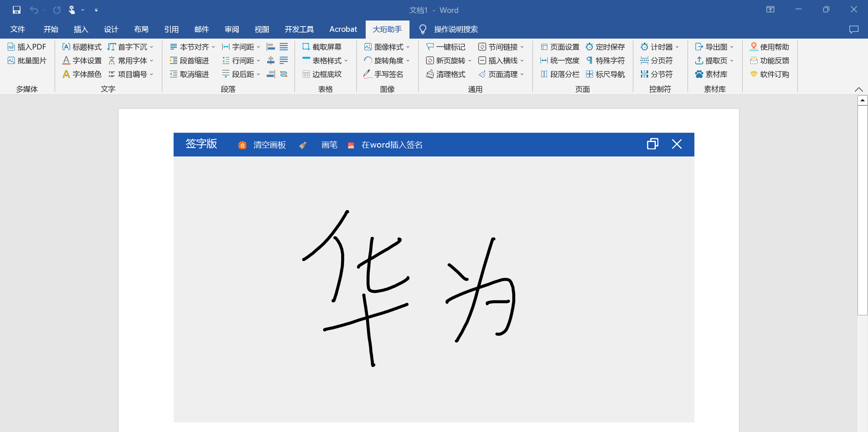The image size is (868, 432).
Task: Open the 功能反馈 feedback tool
Action: click(770, 60)
